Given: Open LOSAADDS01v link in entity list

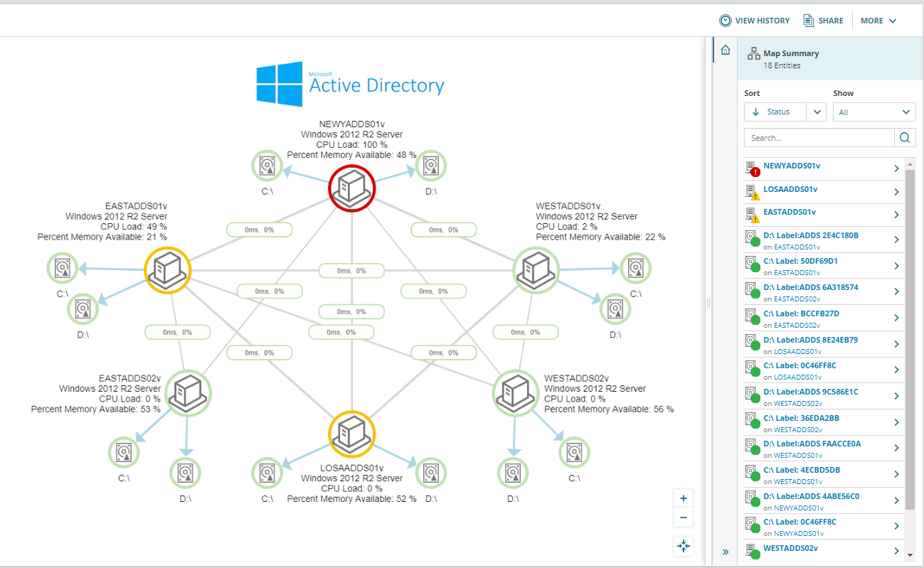Looking at the screenshot, I should (x=790, y=189).
